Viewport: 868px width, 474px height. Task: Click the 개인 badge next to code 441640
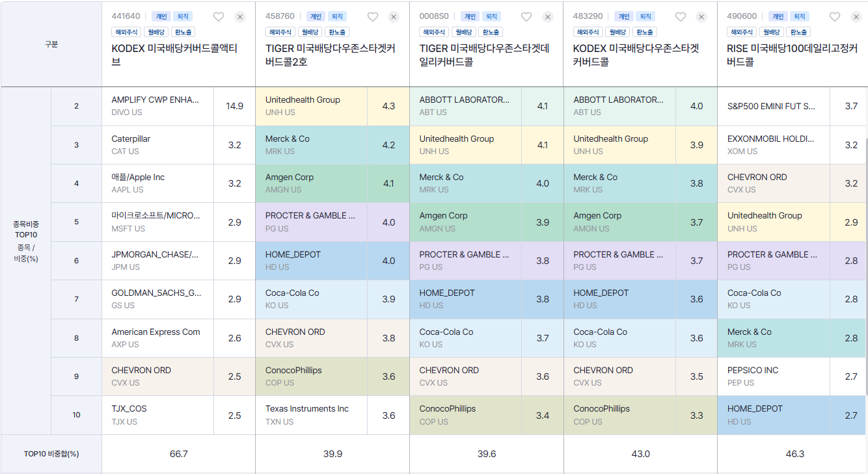click(161, 16)
